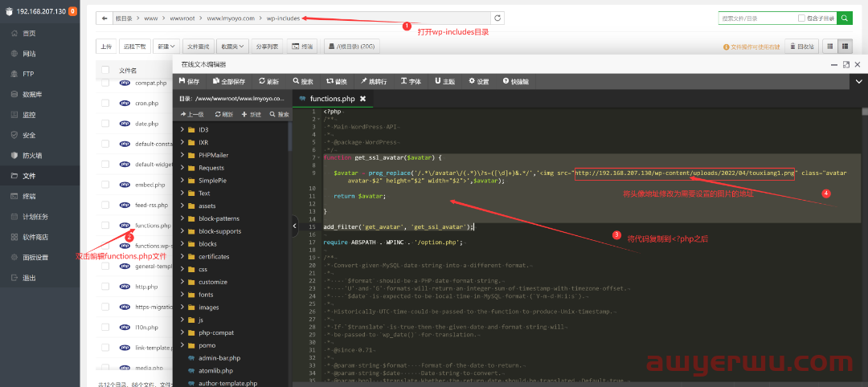Go to 根目录 in the breadcrumb

pyautogui.click(x=124, y=18)
